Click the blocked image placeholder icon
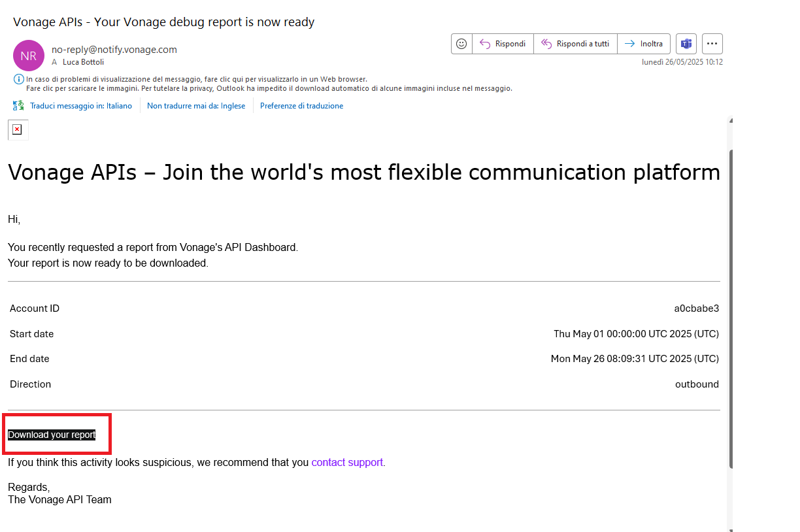The width and height of the screenshot is (800, 532). tap(18, 129)
